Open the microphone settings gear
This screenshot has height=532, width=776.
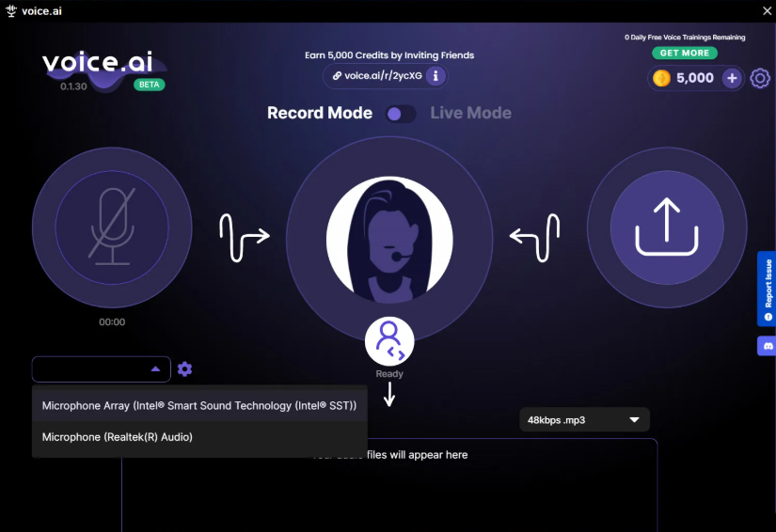click(184, 368)
